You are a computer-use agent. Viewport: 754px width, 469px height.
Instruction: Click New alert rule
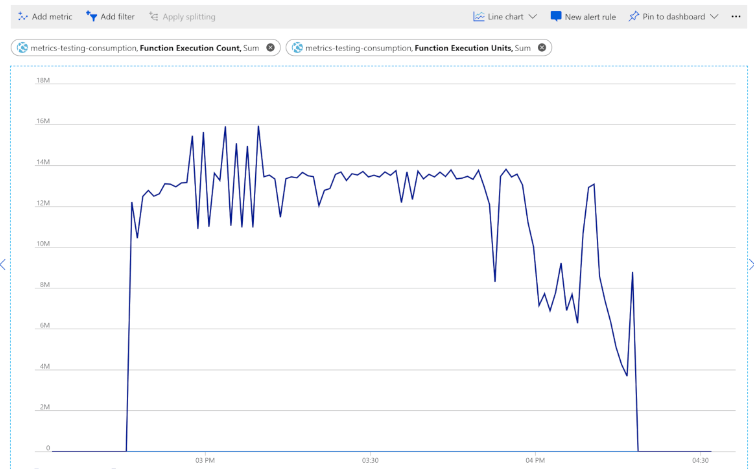click(x=583, y=17)
